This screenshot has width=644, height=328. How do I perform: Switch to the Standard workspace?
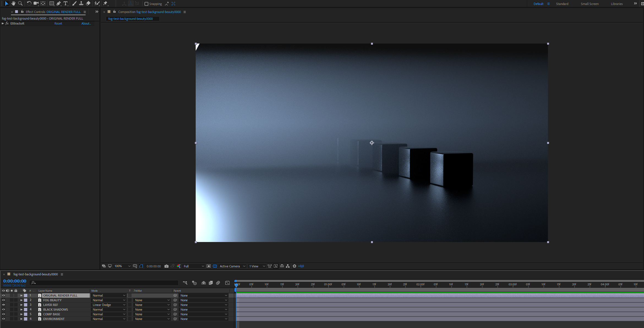point(562,4)
